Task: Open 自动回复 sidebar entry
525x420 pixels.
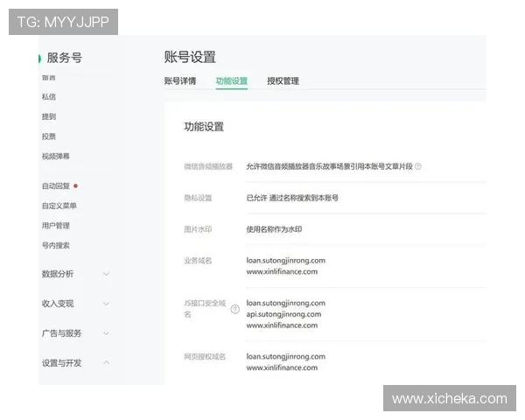Action: 56,185
